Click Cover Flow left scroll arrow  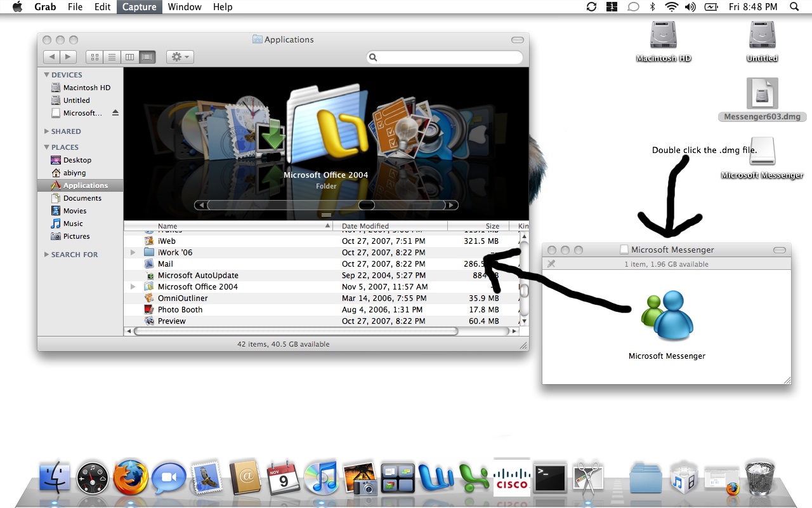coord(200,205)
